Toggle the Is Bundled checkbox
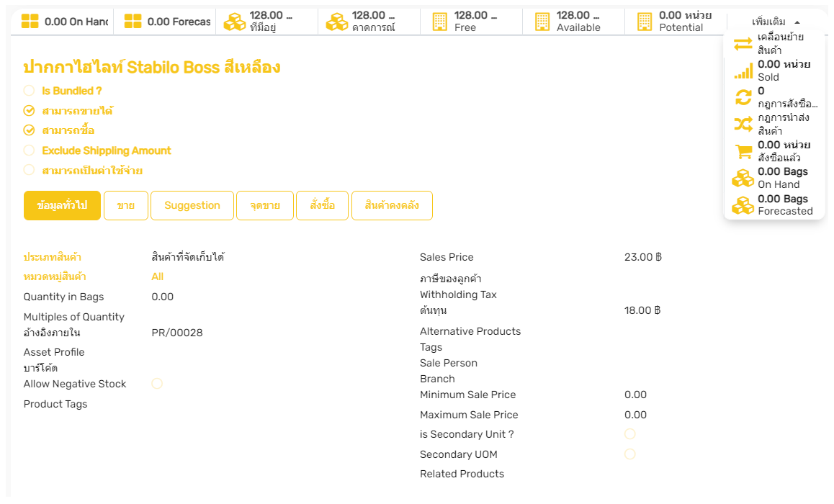834x504 pixels. (30, 91)
